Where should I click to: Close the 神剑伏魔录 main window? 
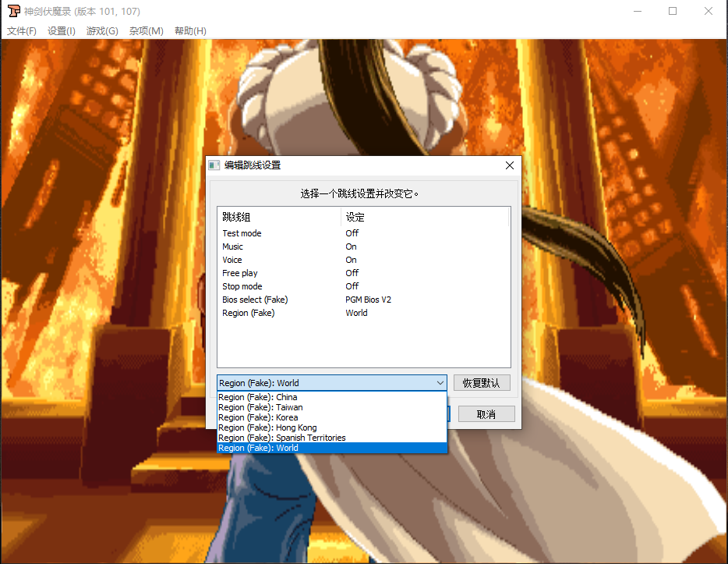click(708, 11)
